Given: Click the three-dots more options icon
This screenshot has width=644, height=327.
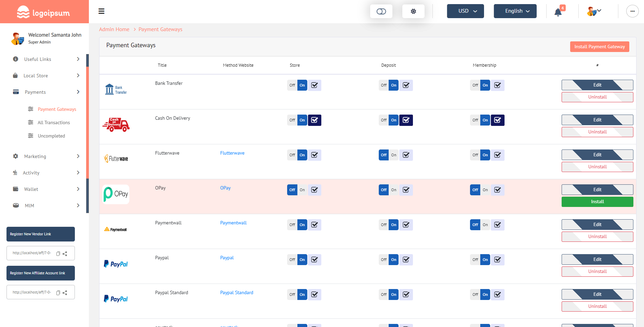Looking at the screenshot, I should (632, 11).
